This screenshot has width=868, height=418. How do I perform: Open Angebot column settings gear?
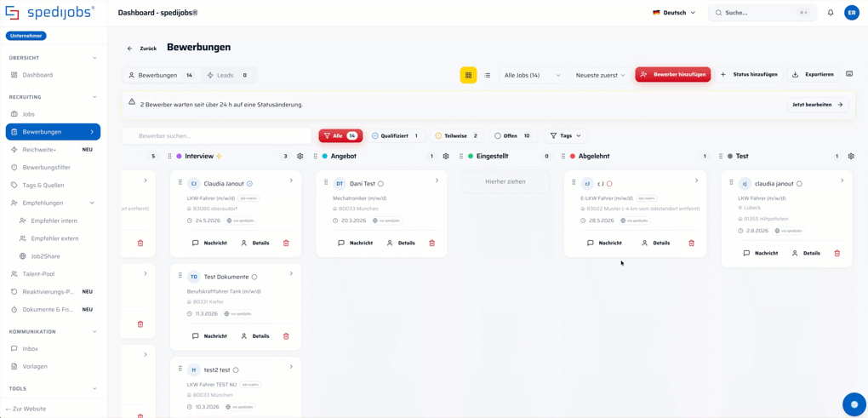point(446,156)
